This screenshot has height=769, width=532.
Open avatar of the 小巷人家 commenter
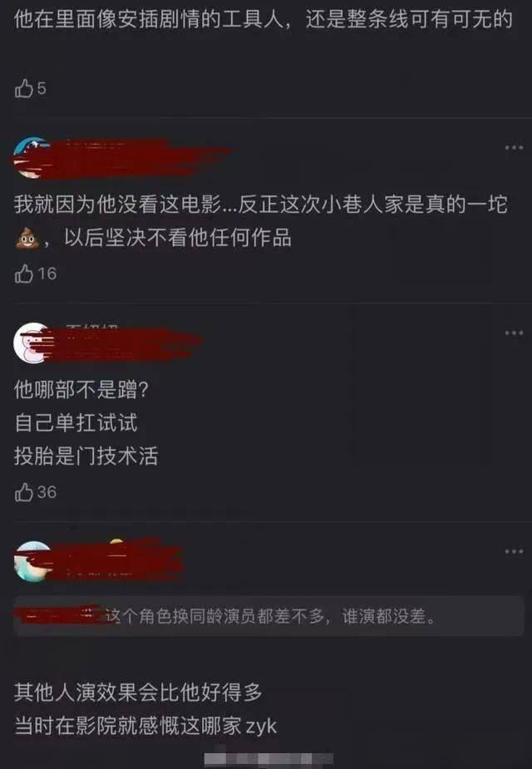tap(32, 156)
